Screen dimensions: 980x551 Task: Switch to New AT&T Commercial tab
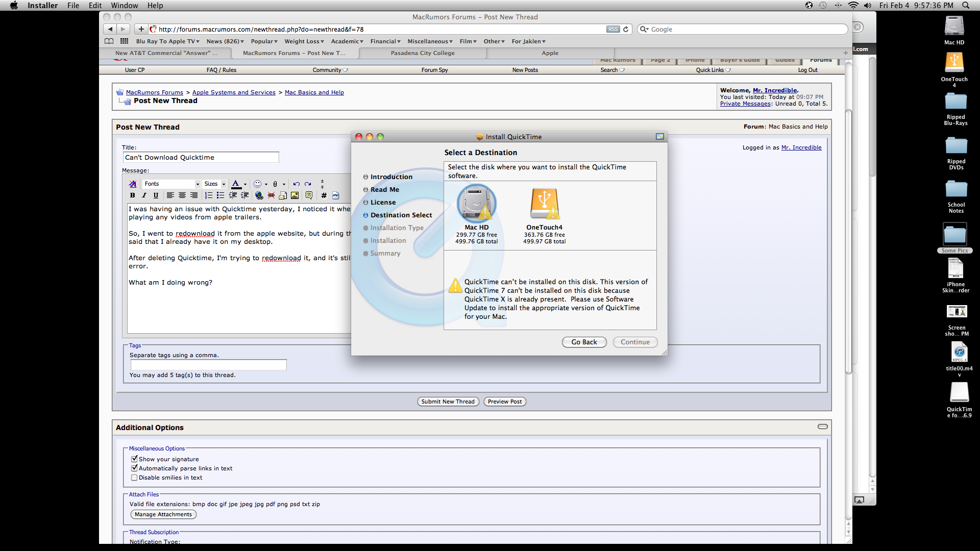coord(166,53)
